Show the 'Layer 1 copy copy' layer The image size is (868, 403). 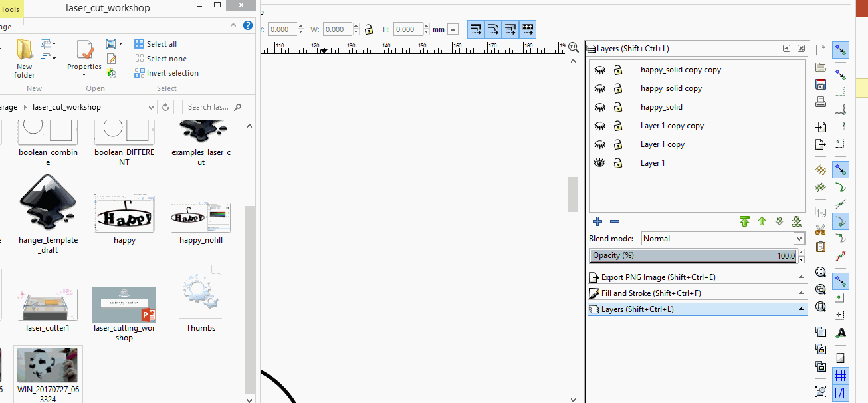point(599,126)
